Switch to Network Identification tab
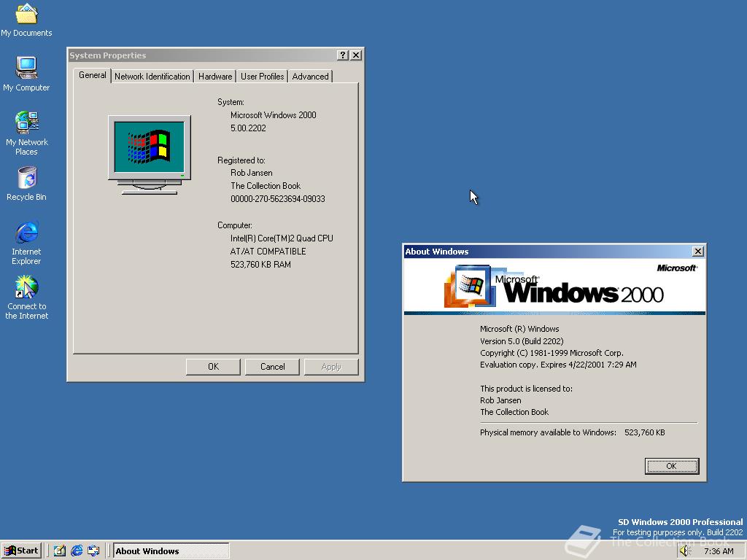Viewport: 747px width, 560px height. click(152, 76)
